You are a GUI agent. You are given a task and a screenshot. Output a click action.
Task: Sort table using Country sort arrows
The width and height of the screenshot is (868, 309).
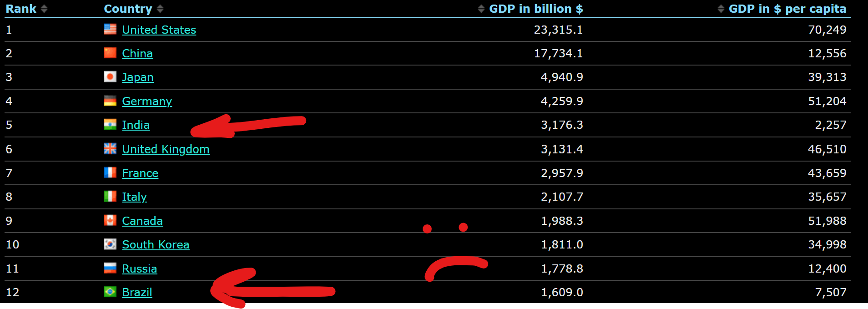(160, 9)
